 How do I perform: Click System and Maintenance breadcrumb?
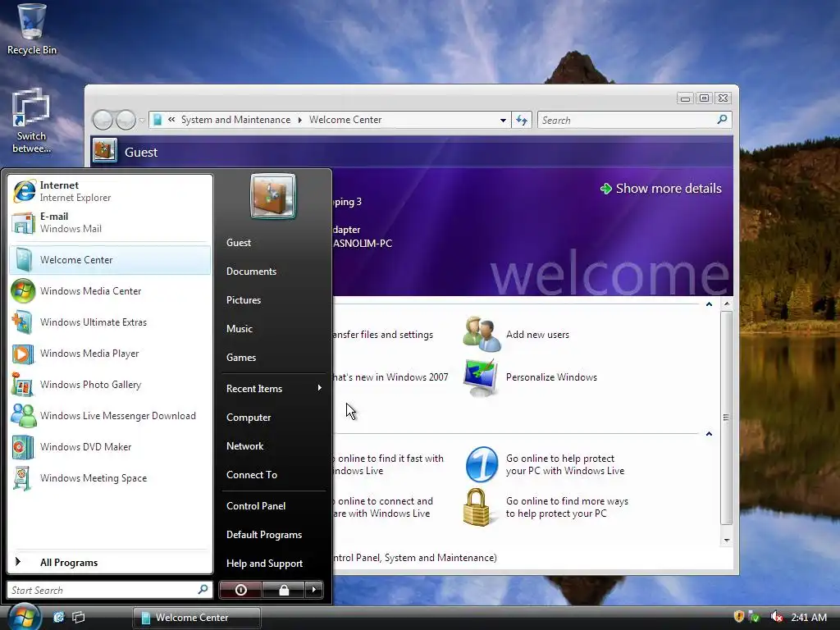click(x=235, y=120)
